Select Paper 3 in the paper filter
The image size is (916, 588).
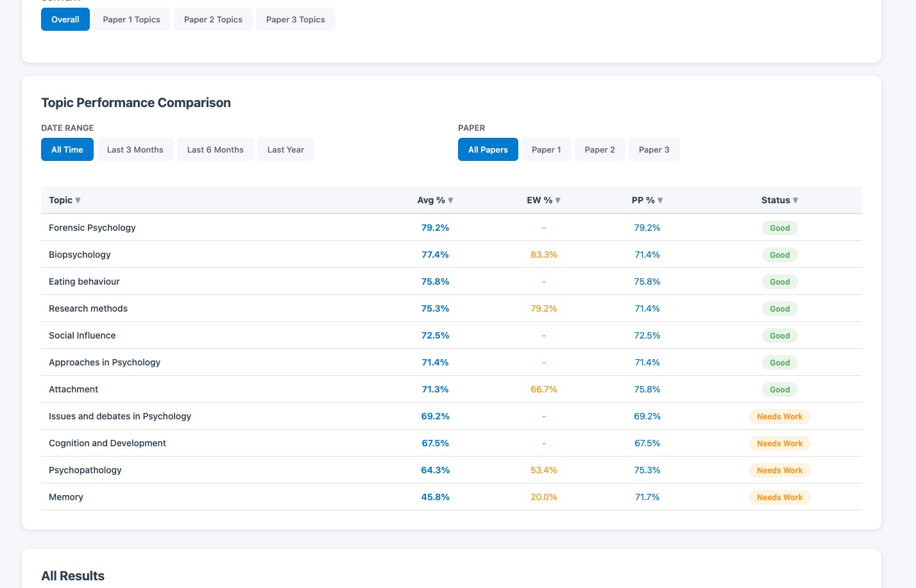pyautogui.click(x=654, y=149)
